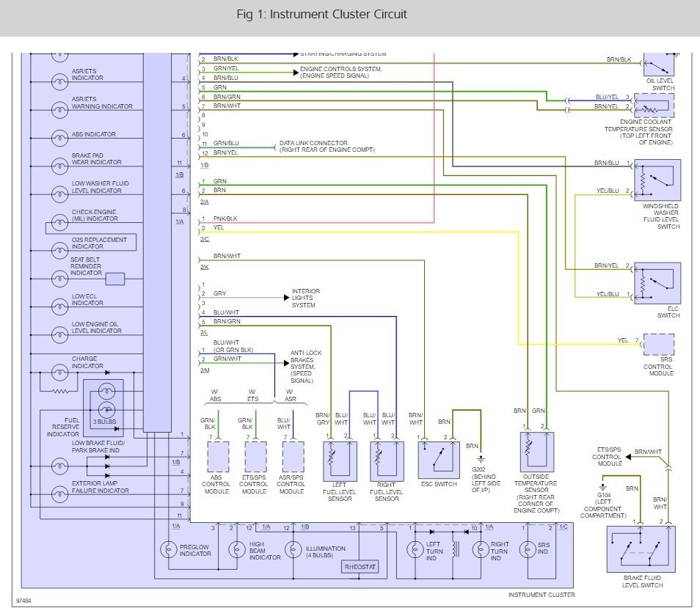This screenshot has height=616, width=700.
Task: Click the Right Turn Ind lamp symbol
Action: click(x=481, y=549)
